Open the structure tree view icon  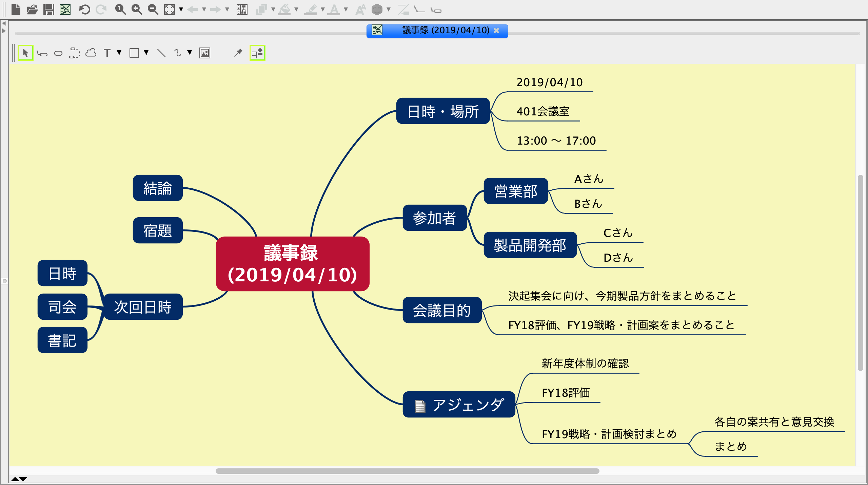click(x=242, y=10)
